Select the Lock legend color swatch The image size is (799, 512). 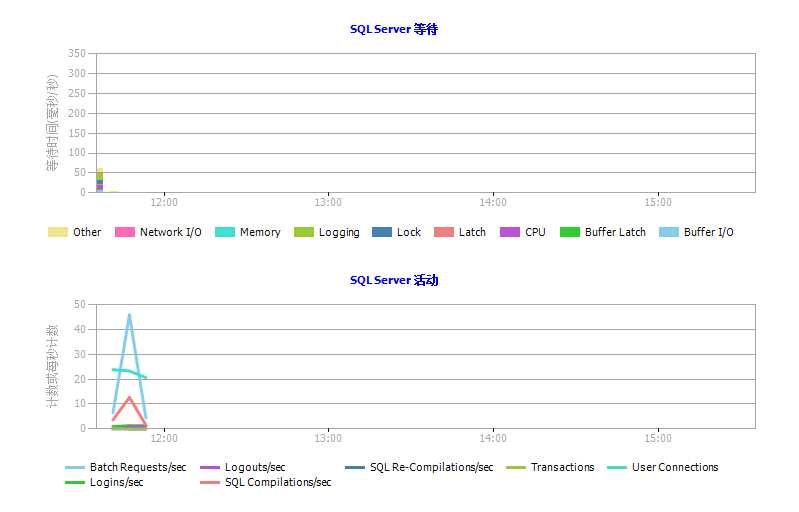click(382, 232)
